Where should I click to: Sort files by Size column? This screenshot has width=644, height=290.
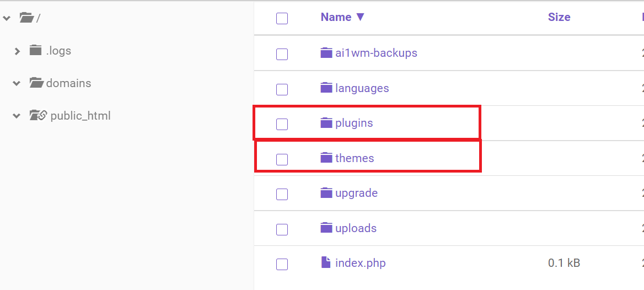[x=559, y=17]
